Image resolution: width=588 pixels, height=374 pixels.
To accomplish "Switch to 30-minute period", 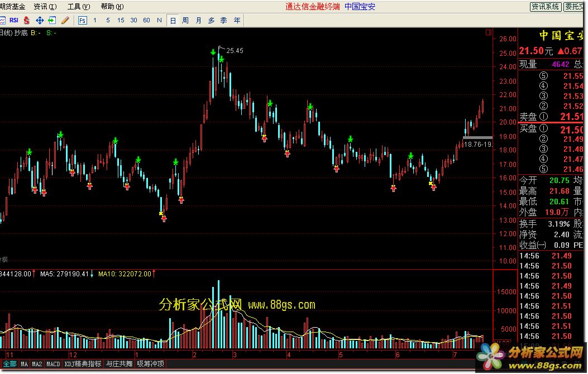I will click(x=133, y=20).
